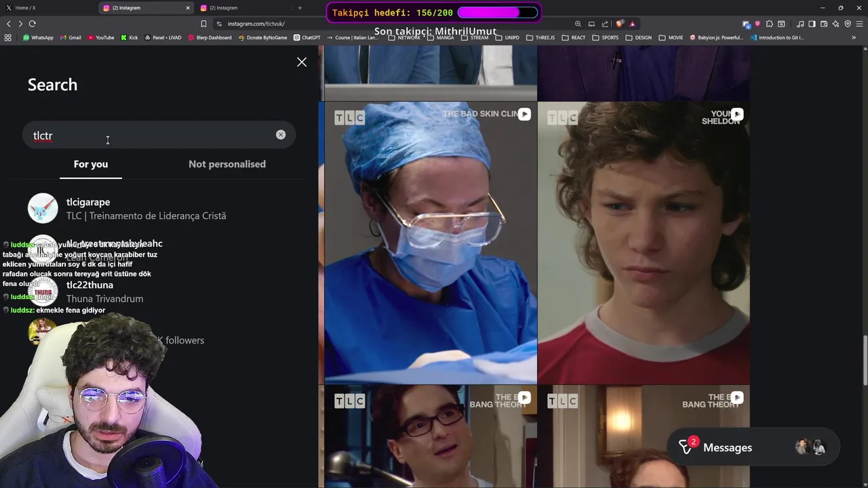This screenshot has height=488, width=868.
Task: Open the Leo AI sparkle icon
Action: point(835,24)
